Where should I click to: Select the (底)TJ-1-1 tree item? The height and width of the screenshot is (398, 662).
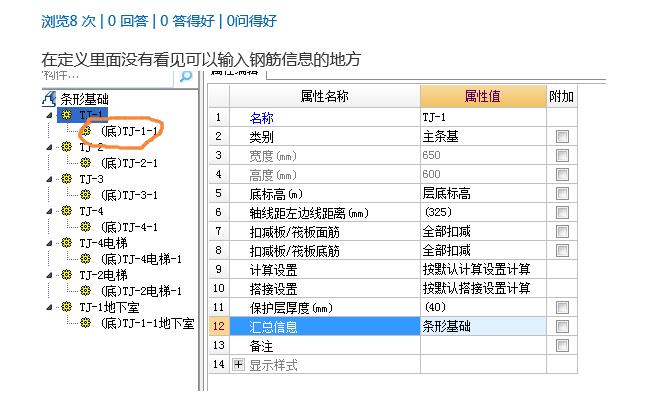(129, 131)
